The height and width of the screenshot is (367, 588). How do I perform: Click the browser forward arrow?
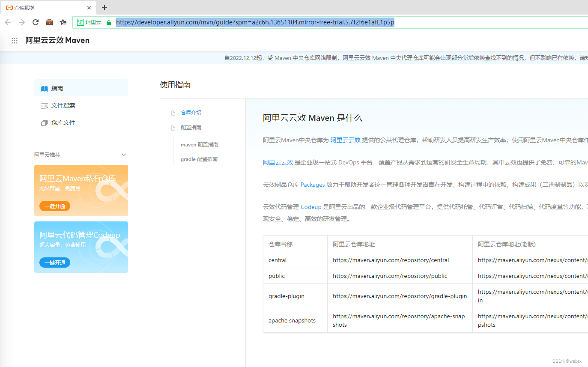pos(22,22)
